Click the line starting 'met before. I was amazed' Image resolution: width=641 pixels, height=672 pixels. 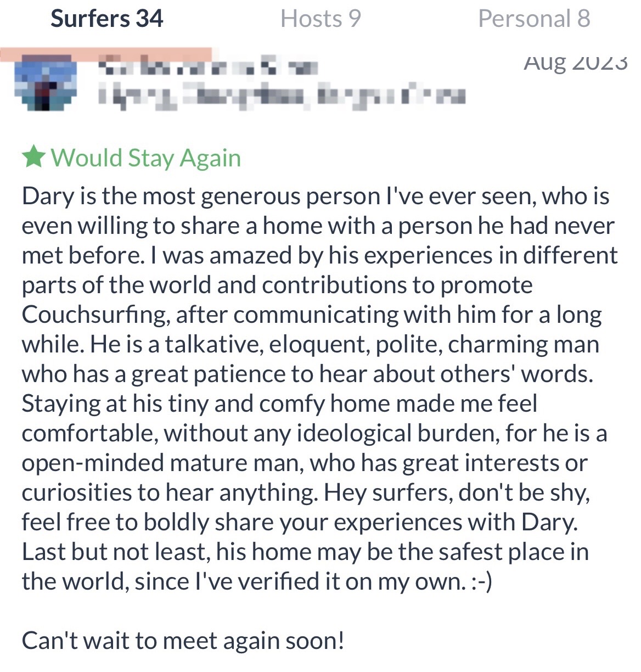tap(319, 255)
